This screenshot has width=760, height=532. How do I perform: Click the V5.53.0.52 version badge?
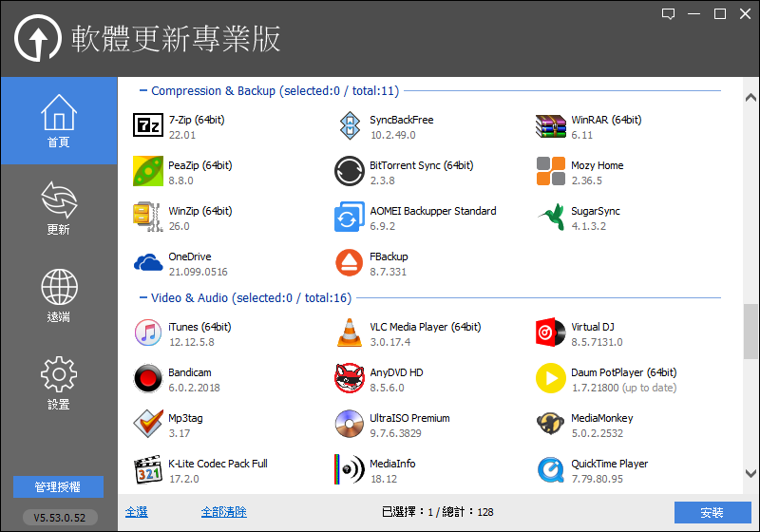tap(60, 518)
